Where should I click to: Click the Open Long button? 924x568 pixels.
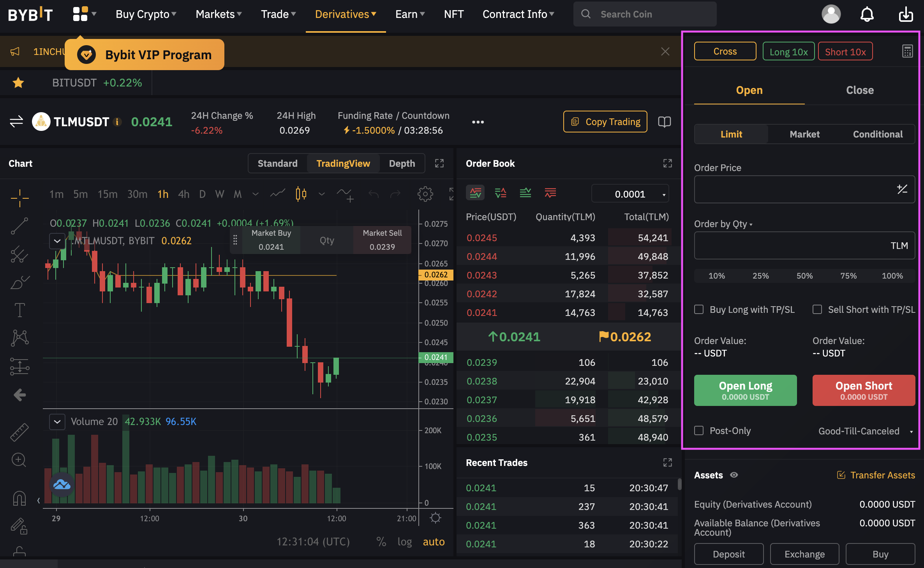click(745, 390)
